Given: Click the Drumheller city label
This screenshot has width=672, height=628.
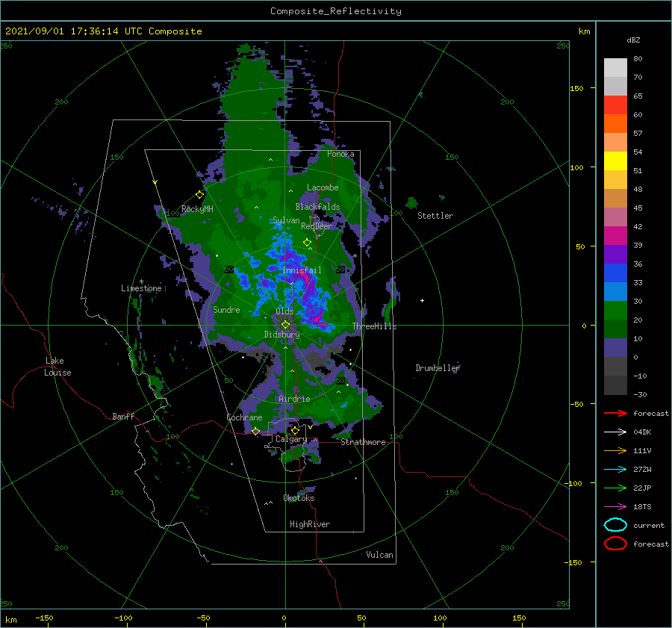Looking at the screenshot, I should pos(438,368).
